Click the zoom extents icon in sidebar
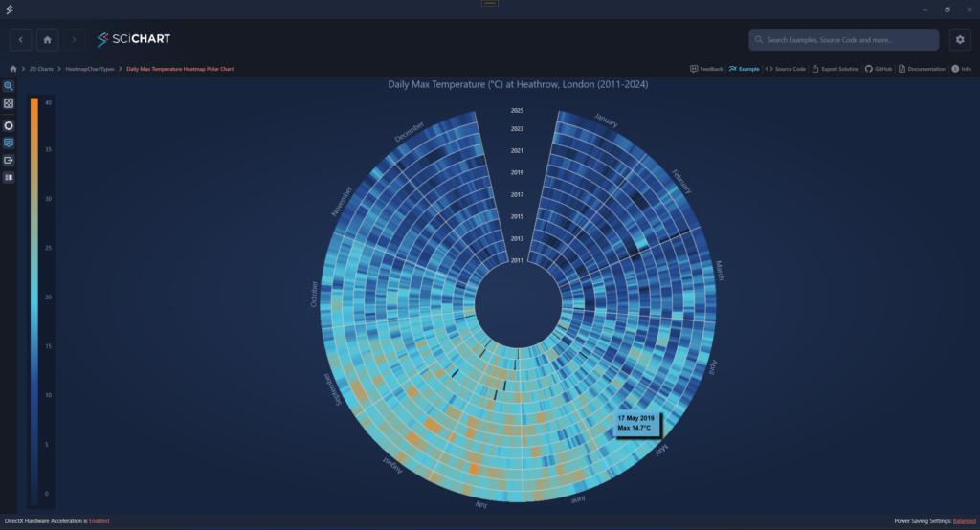980x530 pixels. (x=9, y=103)
